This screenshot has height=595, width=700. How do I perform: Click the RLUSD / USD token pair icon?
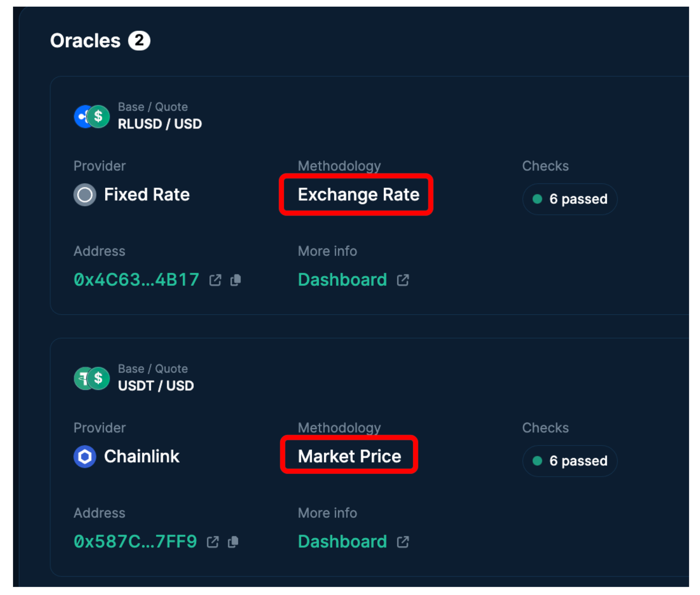92,117
